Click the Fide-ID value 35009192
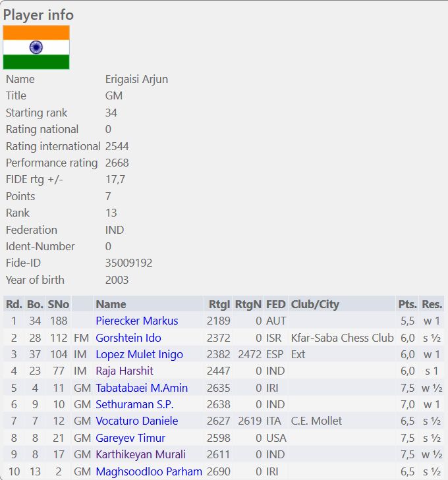The height and width of the screenshot is (480, 448). tap(128, 263)
